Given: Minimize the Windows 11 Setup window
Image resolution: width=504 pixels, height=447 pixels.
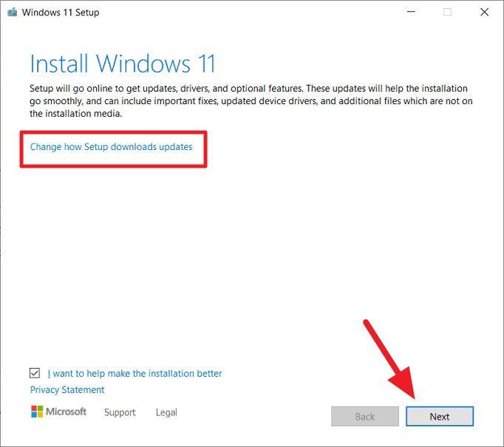Looking at the screenshot, I should coord(411,12).
